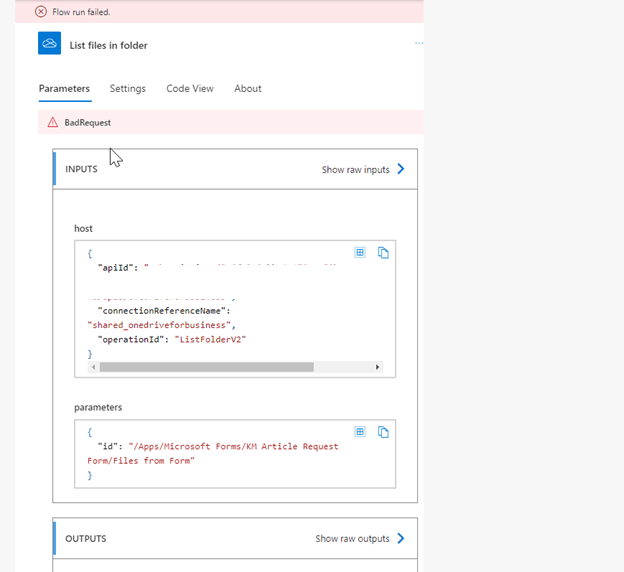Toggle table view icon in host box
Screen dimensions: 624x572
click(360, 252)
